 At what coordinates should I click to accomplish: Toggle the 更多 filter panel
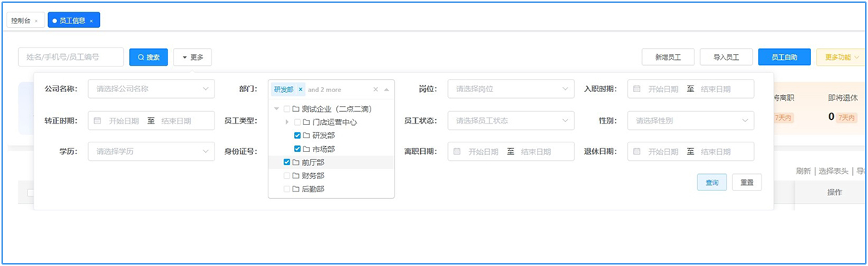(192, 57)
